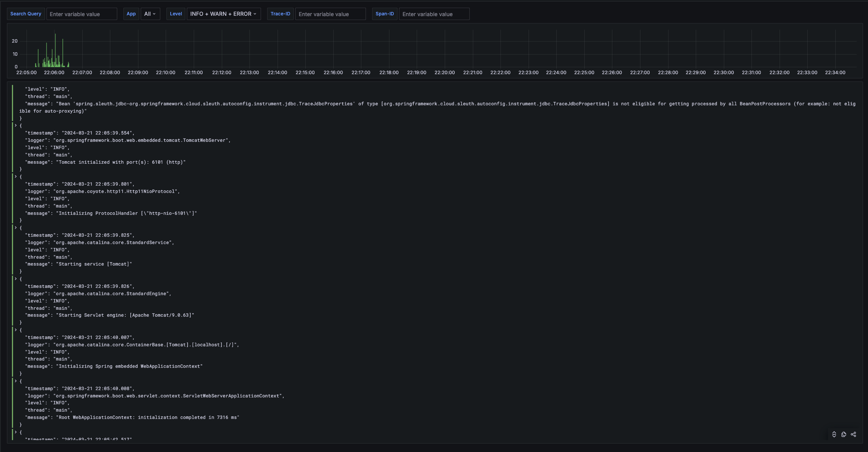Focus the Span-ID input field
This screenshot has width=868, height=452.
tap(434, 14)
